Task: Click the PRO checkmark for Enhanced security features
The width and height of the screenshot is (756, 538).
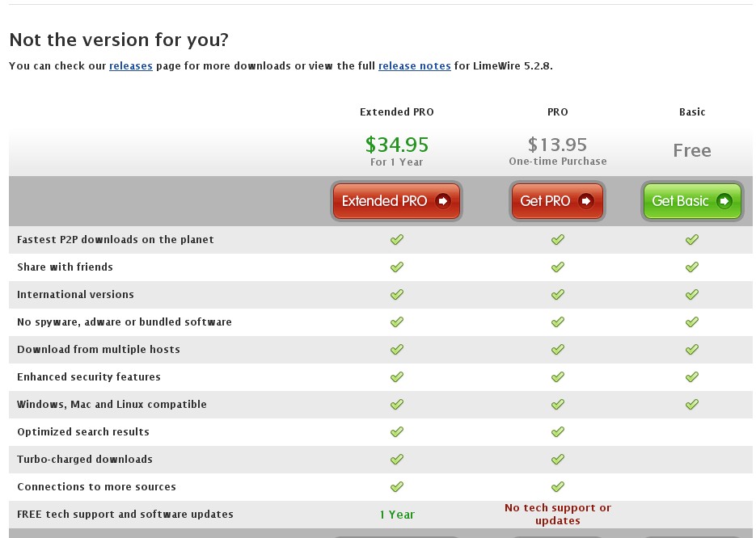Action: [x=558, y=376]
